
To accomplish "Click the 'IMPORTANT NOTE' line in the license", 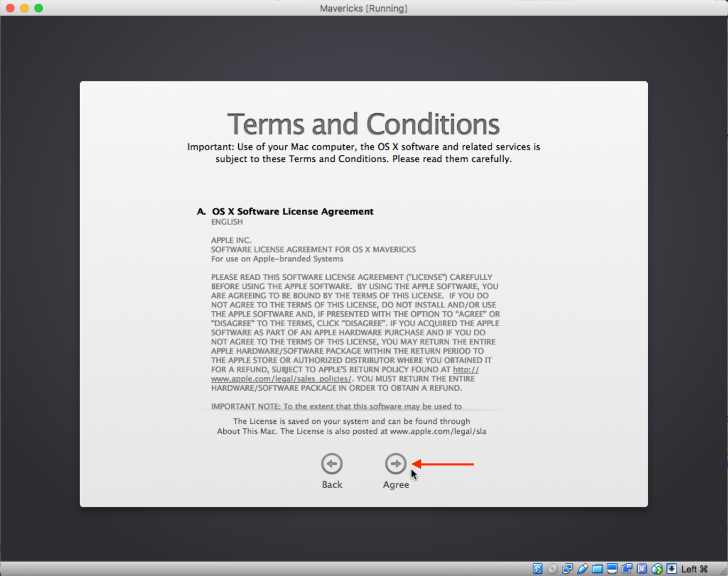I will (336, 406).
